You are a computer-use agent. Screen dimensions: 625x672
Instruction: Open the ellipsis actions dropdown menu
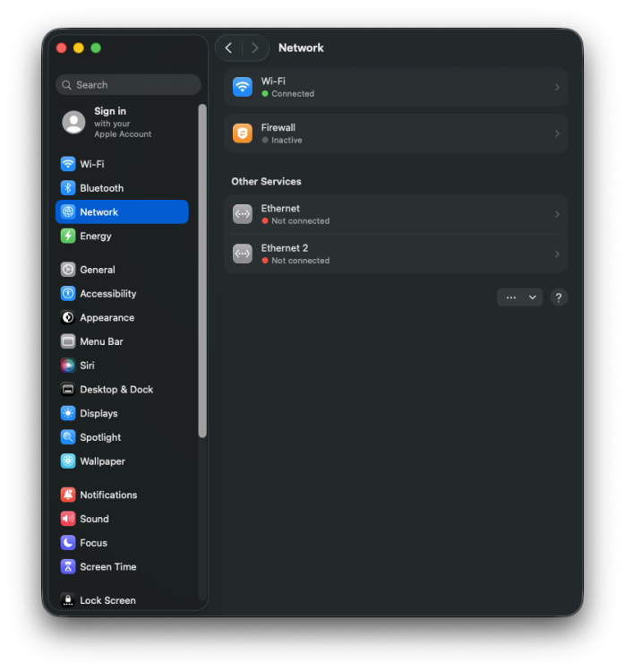(x=519, y=297)
